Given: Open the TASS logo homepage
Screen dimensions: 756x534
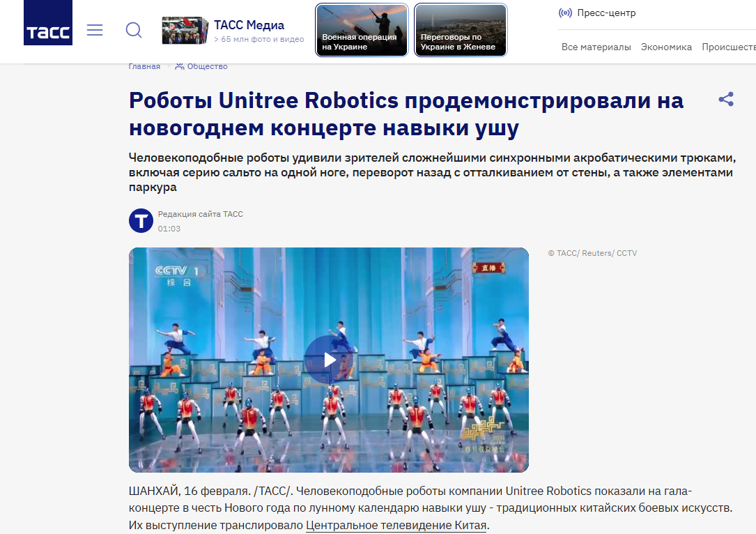Looking at the screenshot, I should click(48, 23).
